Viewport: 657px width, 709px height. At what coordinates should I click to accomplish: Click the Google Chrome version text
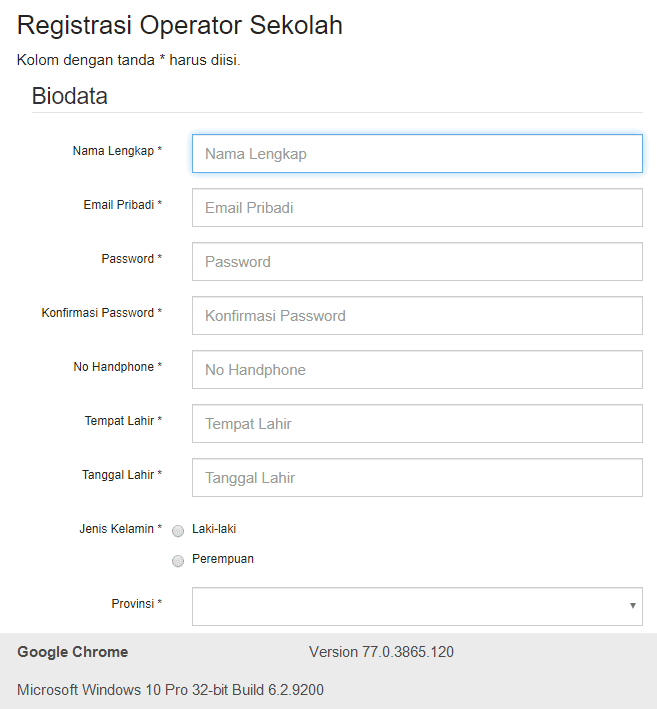click(381, 652)
